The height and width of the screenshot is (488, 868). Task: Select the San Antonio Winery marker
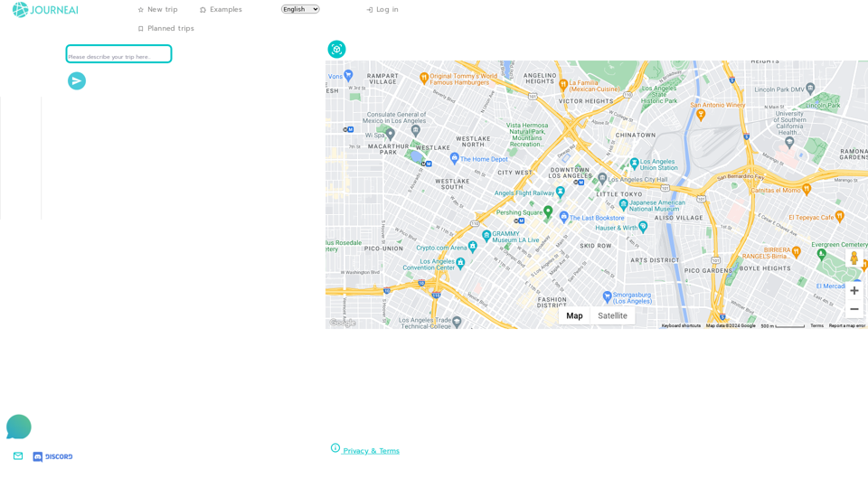[701, 115]
